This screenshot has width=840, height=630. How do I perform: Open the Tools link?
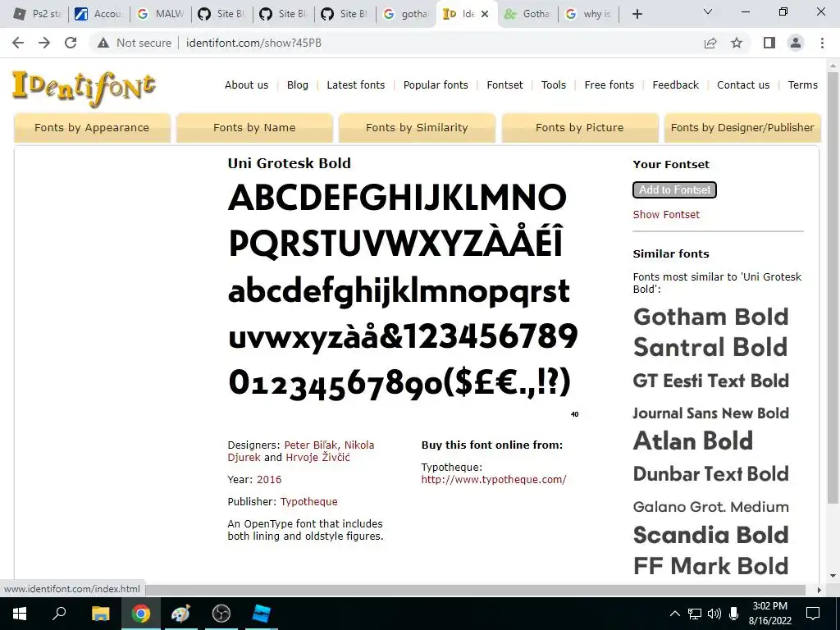[554, 84]
